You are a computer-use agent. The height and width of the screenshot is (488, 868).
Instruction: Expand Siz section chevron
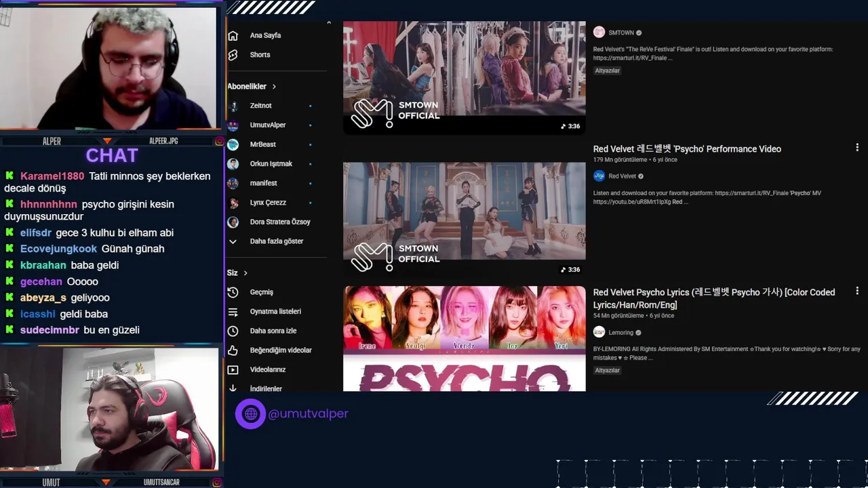coord(245,273)
